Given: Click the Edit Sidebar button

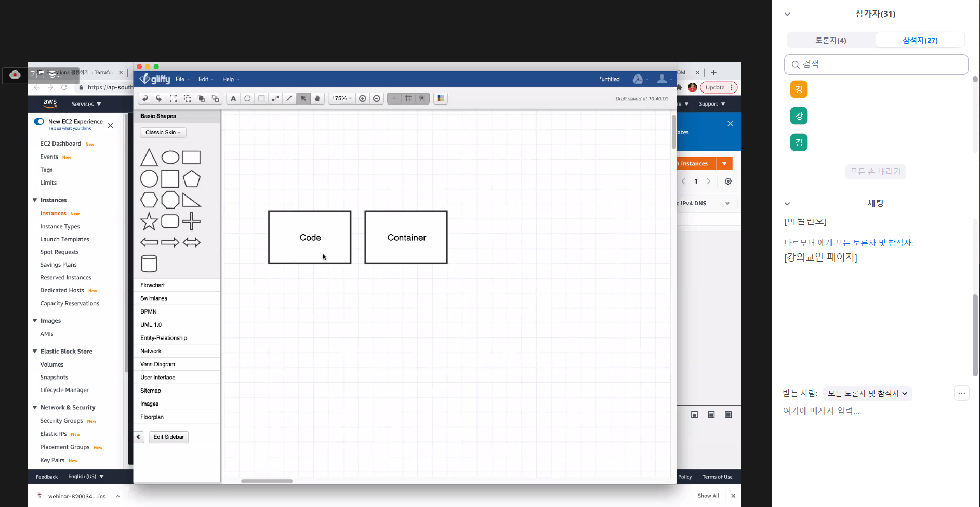Looking at the screenshot, I should (168, 437).
